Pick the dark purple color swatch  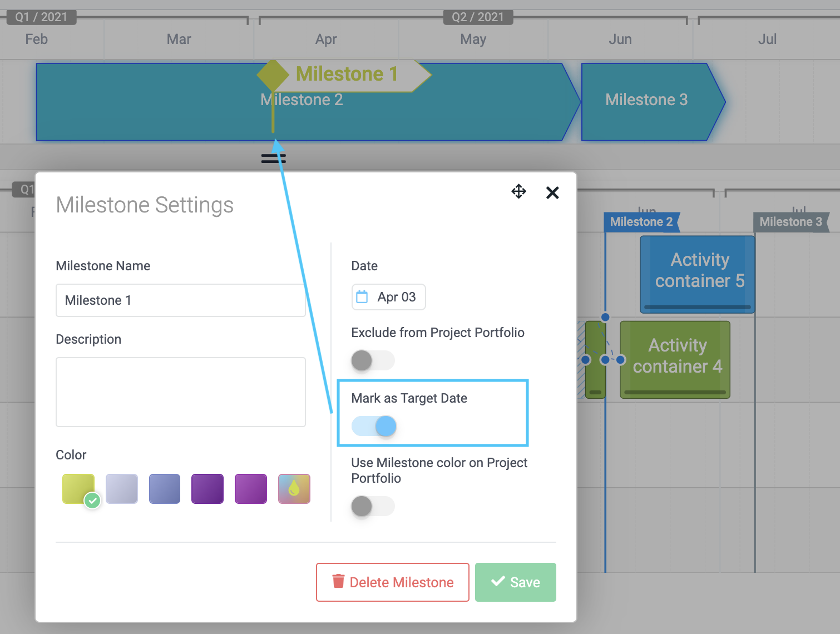click(x=207, y=489)
